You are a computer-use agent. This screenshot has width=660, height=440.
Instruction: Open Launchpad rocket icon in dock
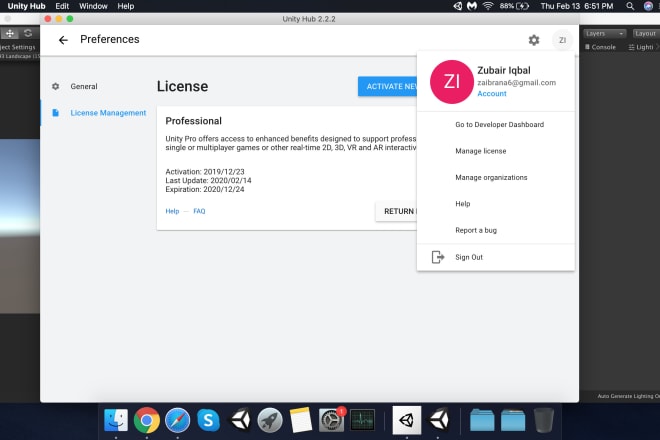[x=270, y=420]
